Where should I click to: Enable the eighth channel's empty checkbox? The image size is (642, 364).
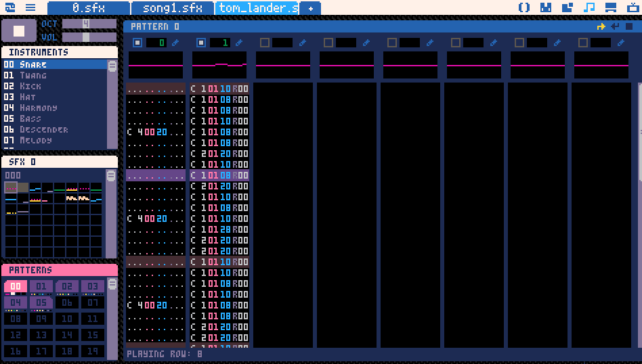583,43
